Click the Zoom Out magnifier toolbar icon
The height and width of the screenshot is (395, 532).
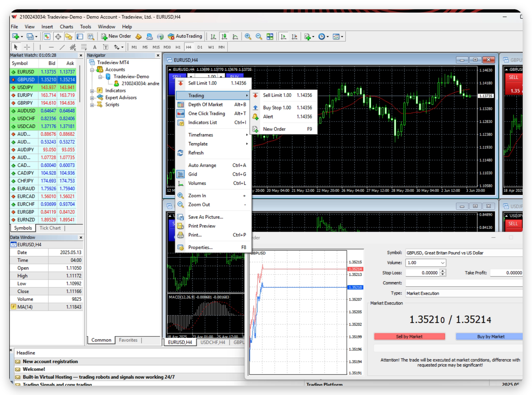(x=259, y=36)
